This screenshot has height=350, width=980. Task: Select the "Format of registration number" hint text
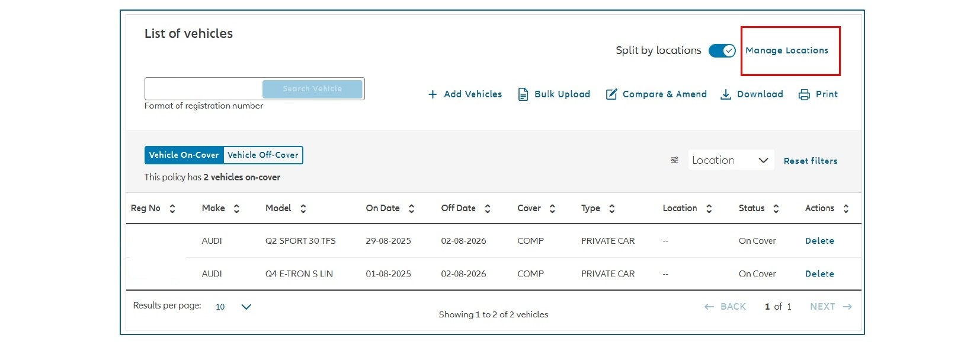point(204,106)
